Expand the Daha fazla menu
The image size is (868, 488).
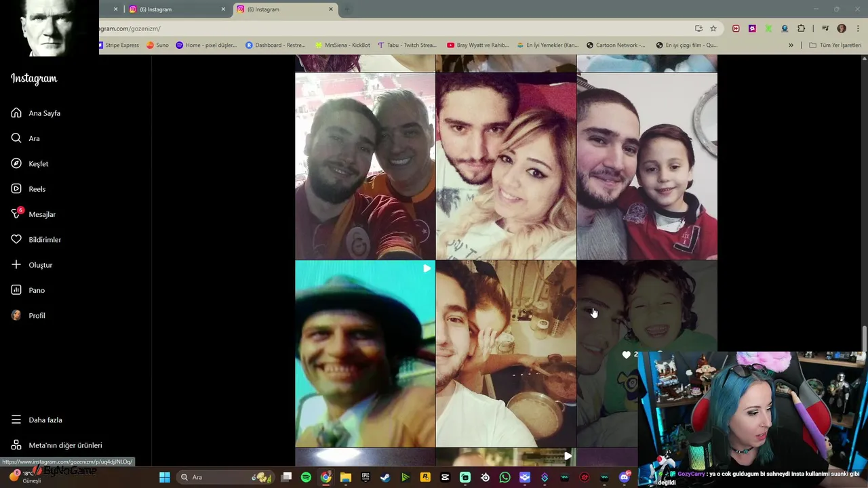[37, 420]
